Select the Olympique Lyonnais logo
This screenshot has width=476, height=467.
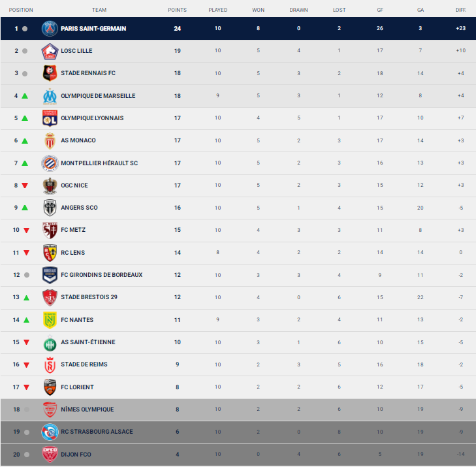click(x=50, y=118)
